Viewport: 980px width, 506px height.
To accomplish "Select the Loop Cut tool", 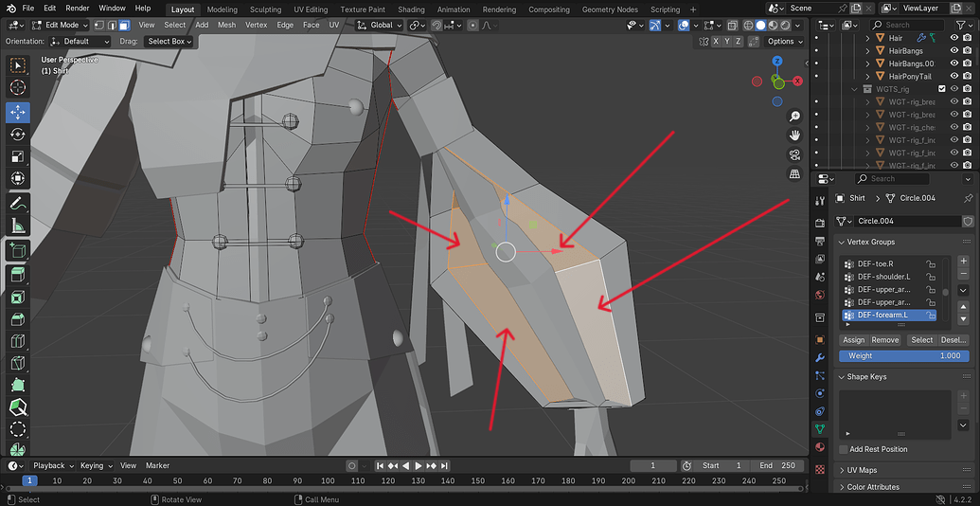I will click(18, 341).
